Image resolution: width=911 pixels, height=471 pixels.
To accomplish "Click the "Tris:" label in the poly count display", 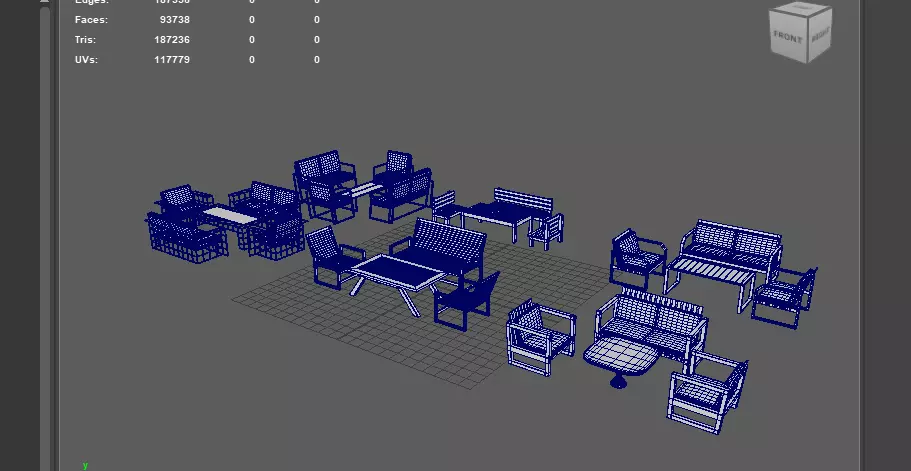I will (85, 39).
